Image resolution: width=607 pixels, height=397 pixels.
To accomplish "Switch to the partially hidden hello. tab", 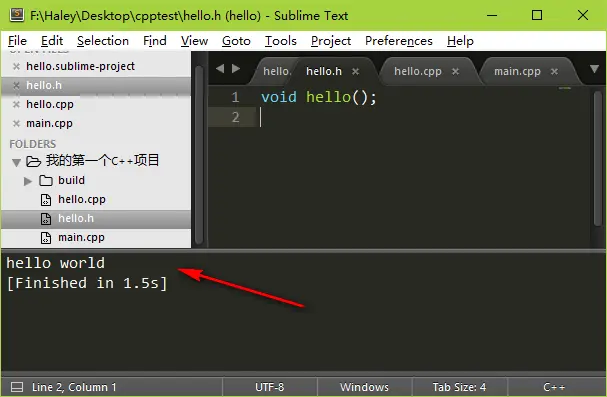I will [x=276, y=72].
